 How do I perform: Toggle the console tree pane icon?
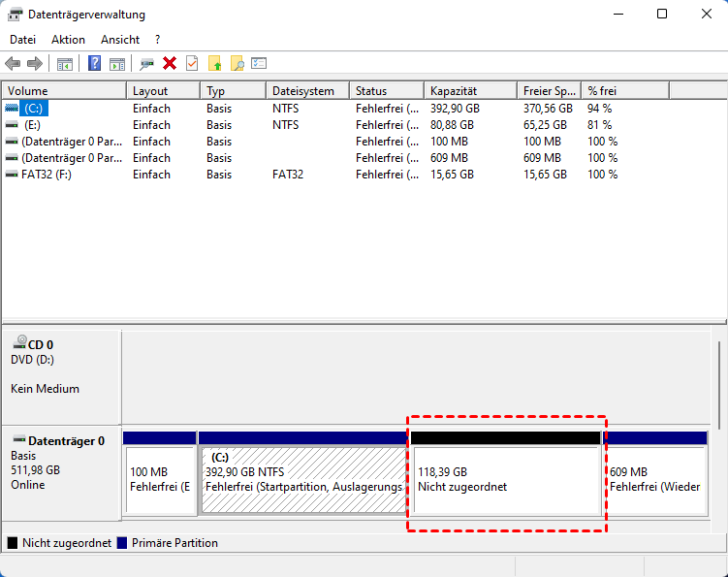point(65,64)
